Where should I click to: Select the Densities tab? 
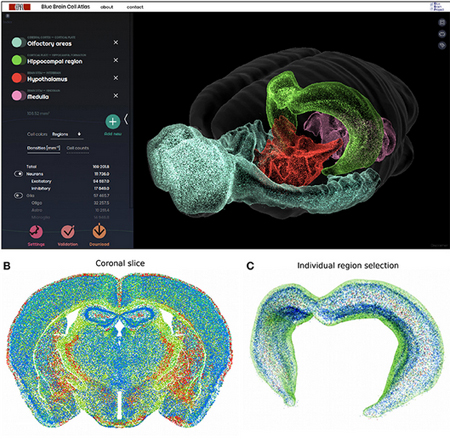[44, 148]
